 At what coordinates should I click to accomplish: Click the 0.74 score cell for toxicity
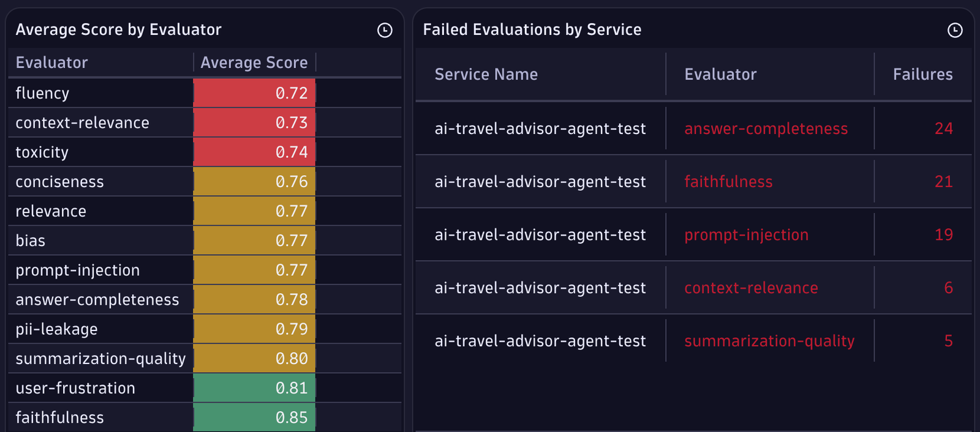click(254, 152)
